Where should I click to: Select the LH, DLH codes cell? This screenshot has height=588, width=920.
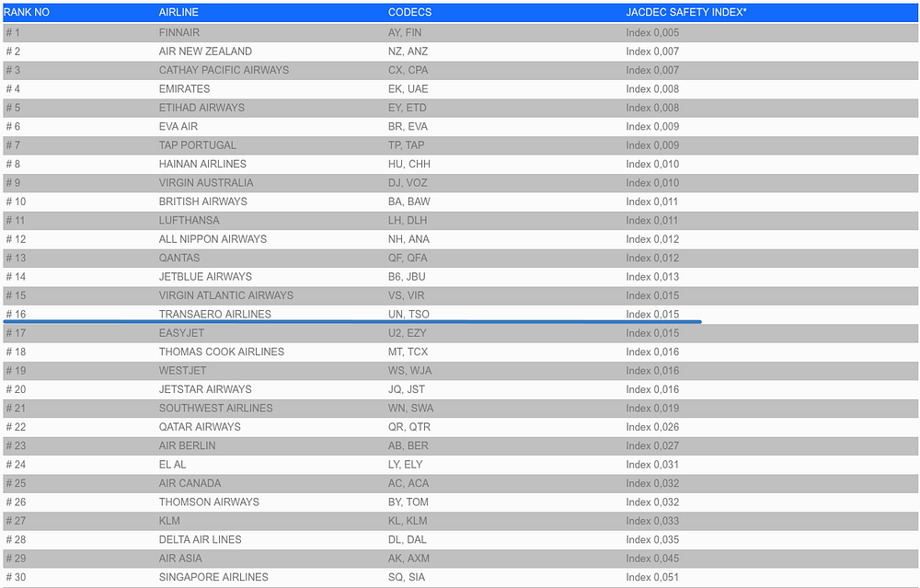click(x=408, y=221)
